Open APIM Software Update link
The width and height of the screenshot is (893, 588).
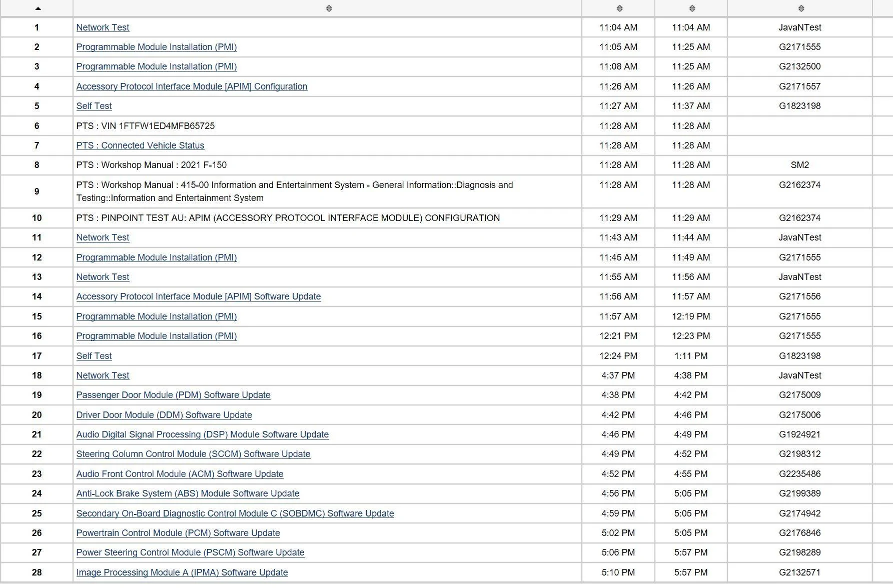click(198, 296)
